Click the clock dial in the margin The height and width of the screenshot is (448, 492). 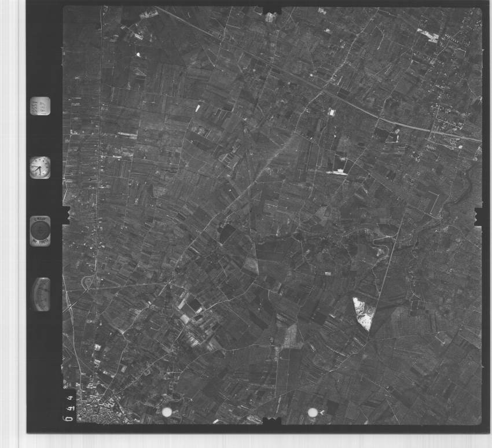(x=40, y=168)
